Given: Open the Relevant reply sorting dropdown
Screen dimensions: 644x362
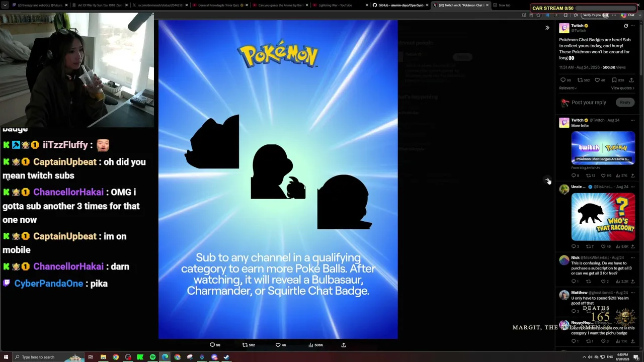Looking at the screenshot, I should tap(568, 88).
